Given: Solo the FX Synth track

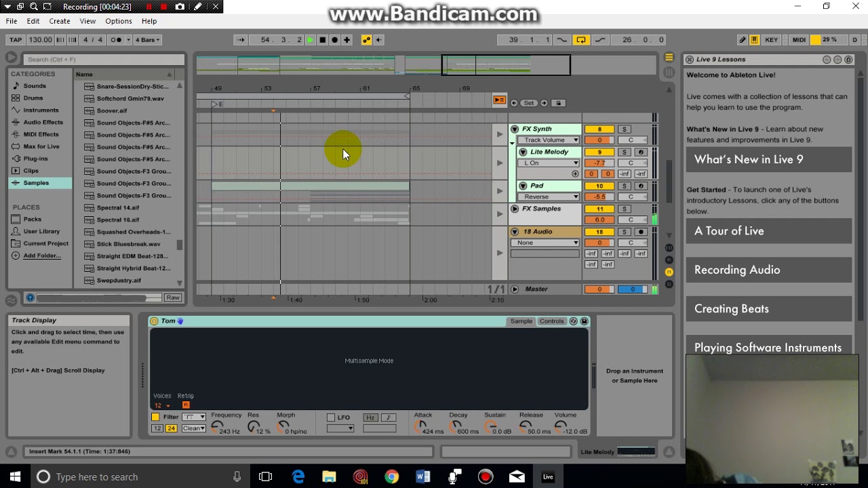Looking at the screenshot, I should point(624,129).
